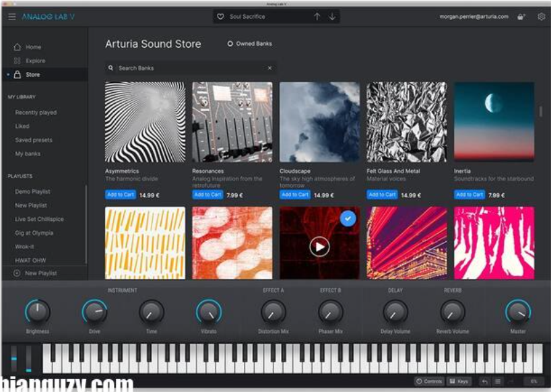551x392 pixels.
Task: Play preview on the red bank thumbnail
Action: pos(319,247)
